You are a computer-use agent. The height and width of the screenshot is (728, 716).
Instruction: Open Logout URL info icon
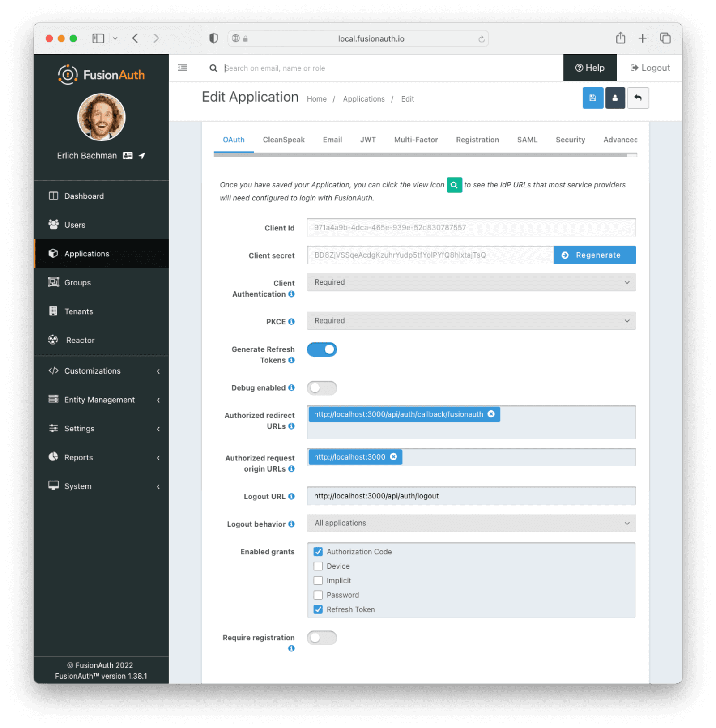[x=291, y=497]
